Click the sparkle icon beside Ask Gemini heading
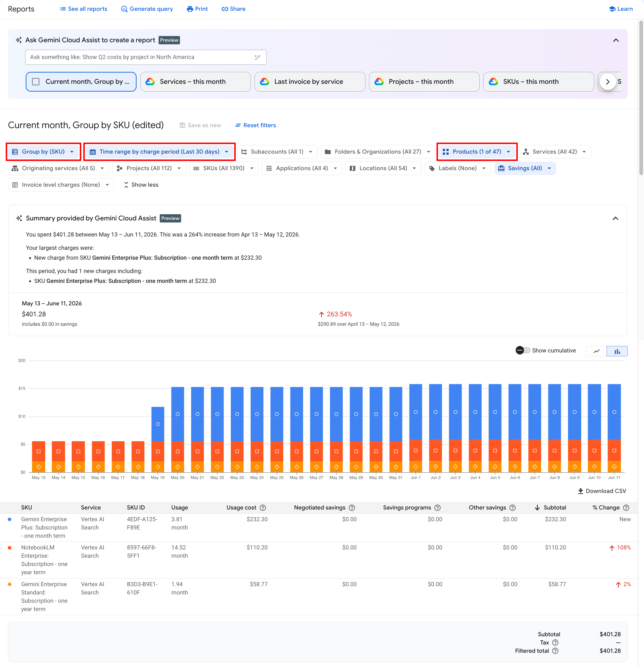 pos(19,40)
